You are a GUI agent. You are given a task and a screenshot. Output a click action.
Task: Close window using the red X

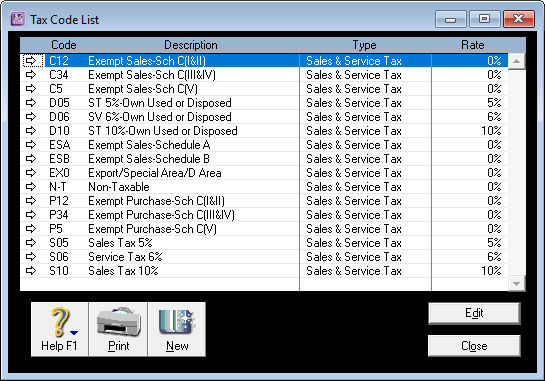click(x=519, y=19)
